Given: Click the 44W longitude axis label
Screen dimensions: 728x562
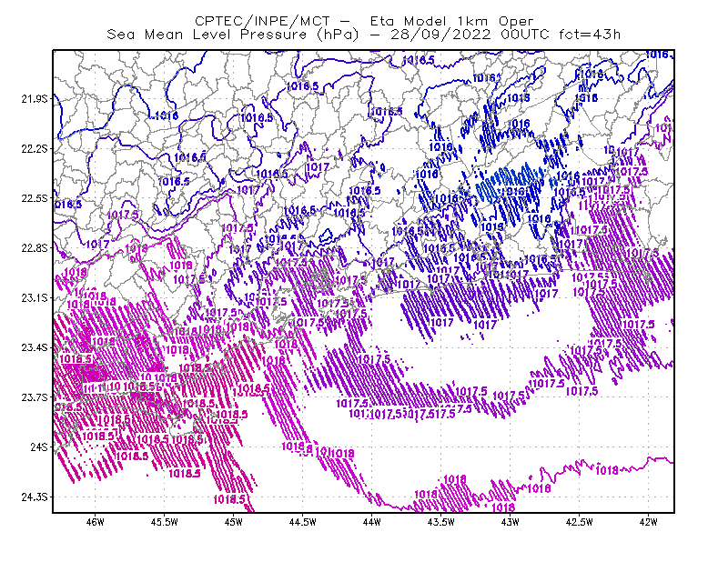Looking at the screenshot, I should click(372, 522).
